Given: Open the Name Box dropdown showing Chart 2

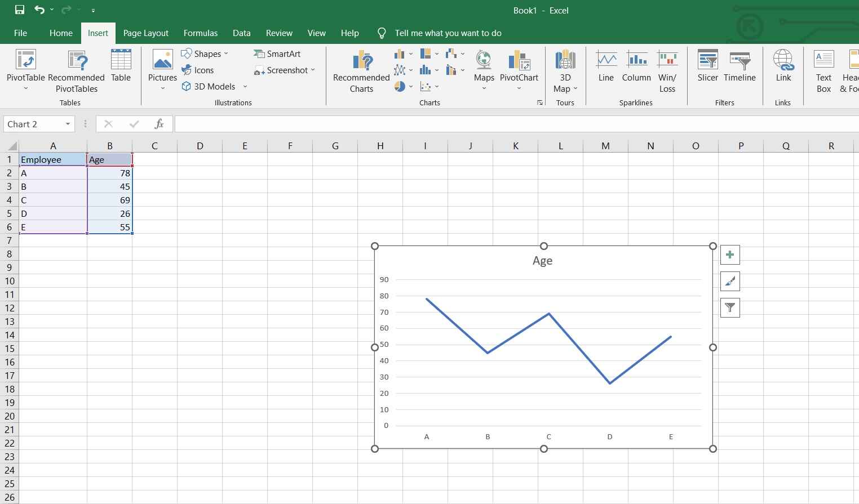Looking at the screenshot, I should point(67,124).
